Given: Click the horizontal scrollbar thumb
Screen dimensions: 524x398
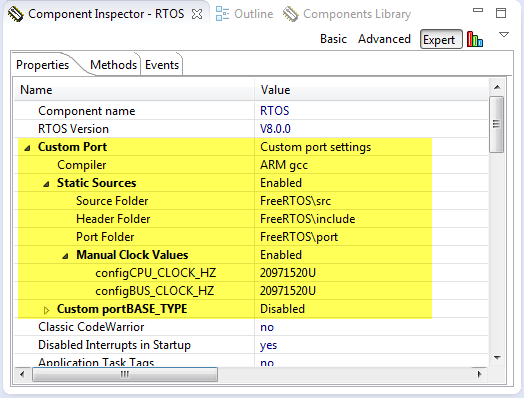Looking at the screenshot, I should [x=125, y=374].
